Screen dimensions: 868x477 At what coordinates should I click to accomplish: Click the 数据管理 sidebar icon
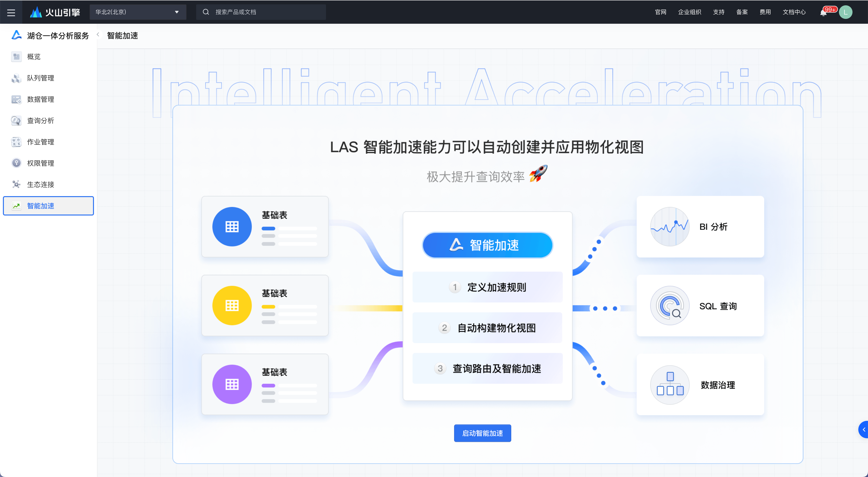[16, 99]
